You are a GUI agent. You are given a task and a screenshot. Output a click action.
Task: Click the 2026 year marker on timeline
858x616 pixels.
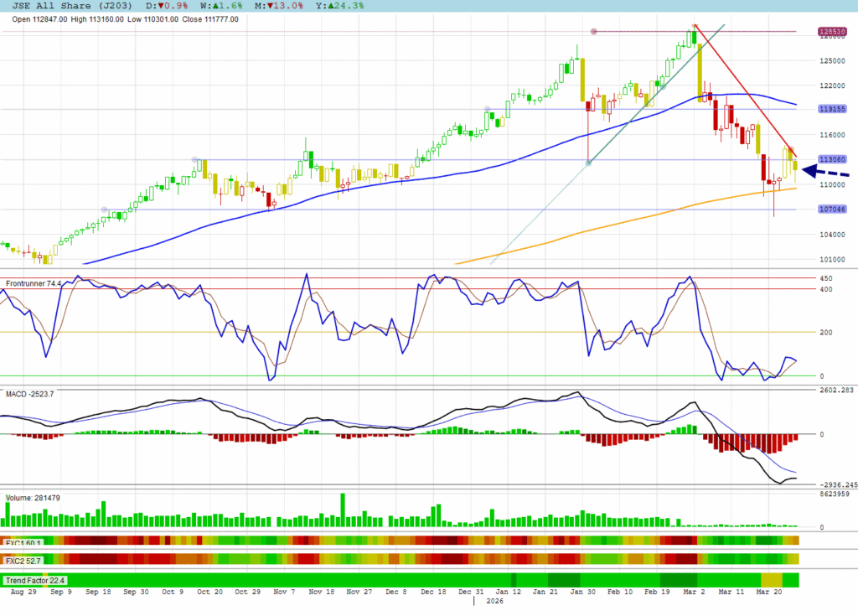tap(494, 601)
